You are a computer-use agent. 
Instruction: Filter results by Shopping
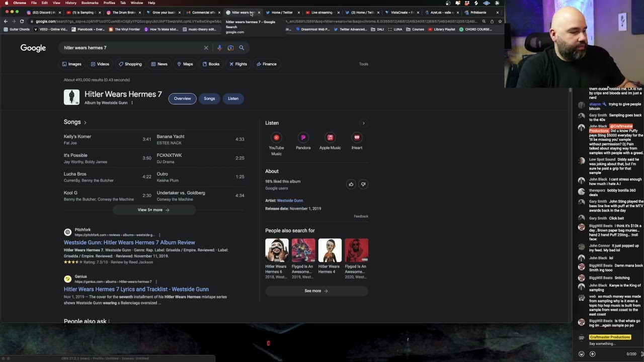(130, 64)
